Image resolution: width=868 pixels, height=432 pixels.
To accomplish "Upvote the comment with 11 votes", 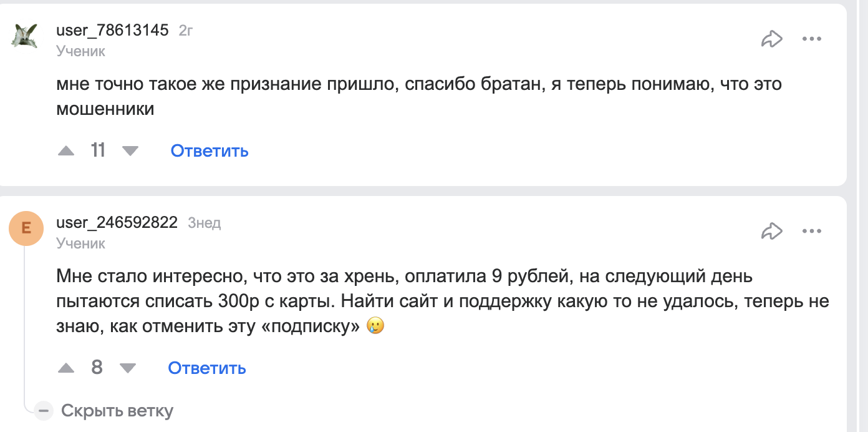I will tap(66, 150).
